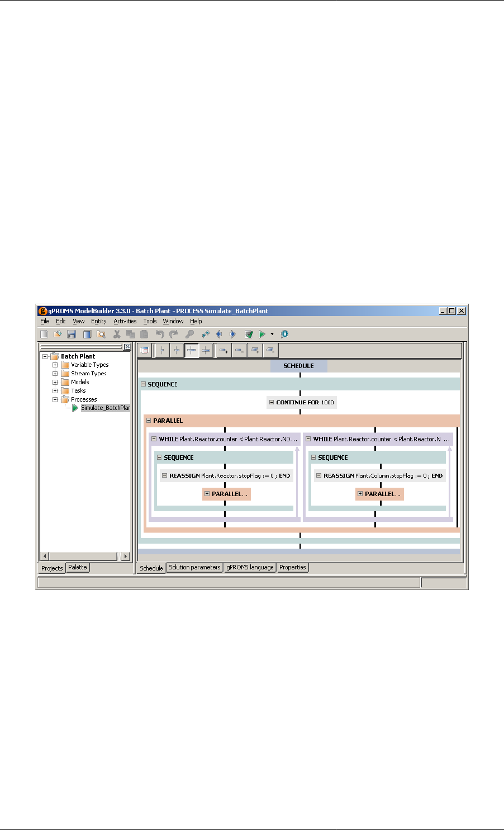The image size is (504, 830).
Task: Click the key-shaped toolbar icon
Action: [x=189, y=334]
